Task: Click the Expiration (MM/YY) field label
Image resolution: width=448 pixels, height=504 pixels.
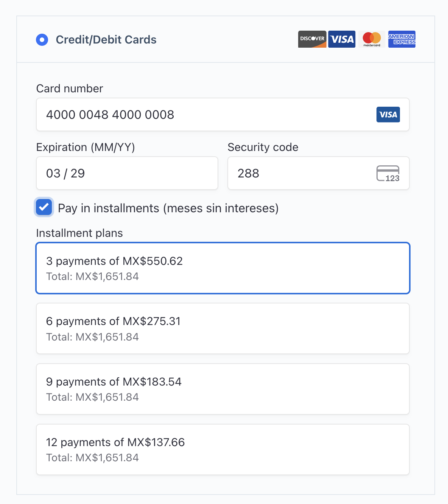Action: tap(86, 147)
